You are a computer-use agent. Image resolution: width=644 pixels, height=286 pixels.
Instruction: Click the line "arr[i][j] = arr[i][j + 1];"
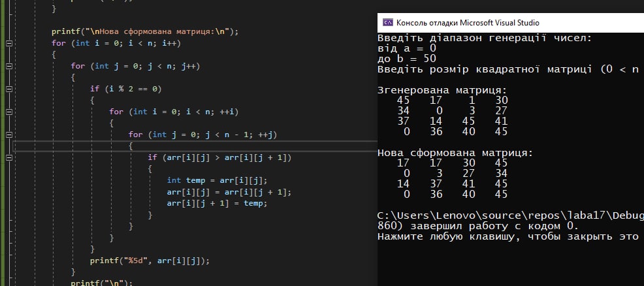pyautogui.click(x=229, y=192)
